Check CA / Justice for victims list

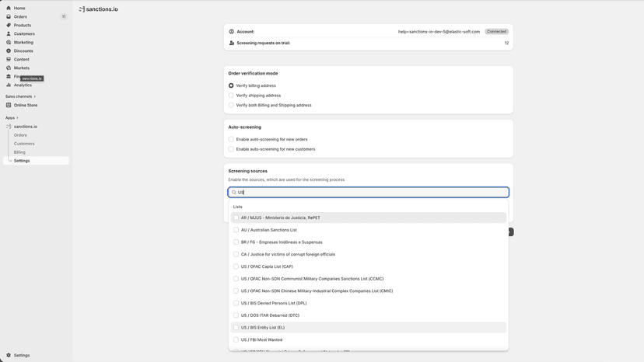pyautogui.click(x=236, y=255)
